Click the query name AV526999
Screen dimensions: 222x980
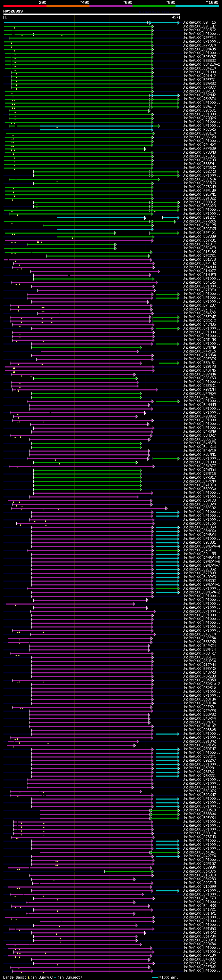point(13,11)
